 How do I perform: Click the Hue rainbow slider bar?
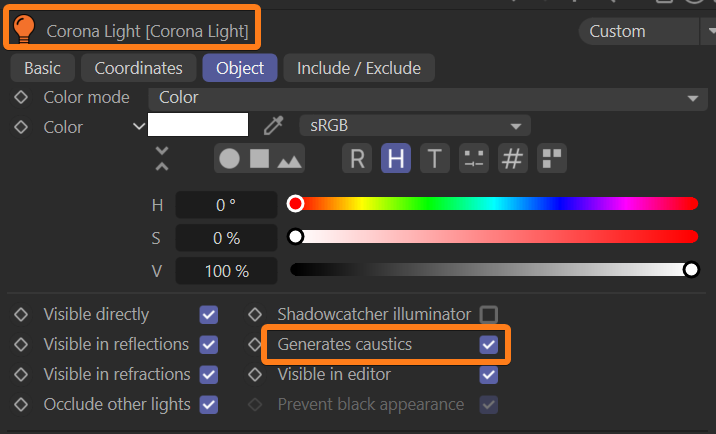[495, 204]
